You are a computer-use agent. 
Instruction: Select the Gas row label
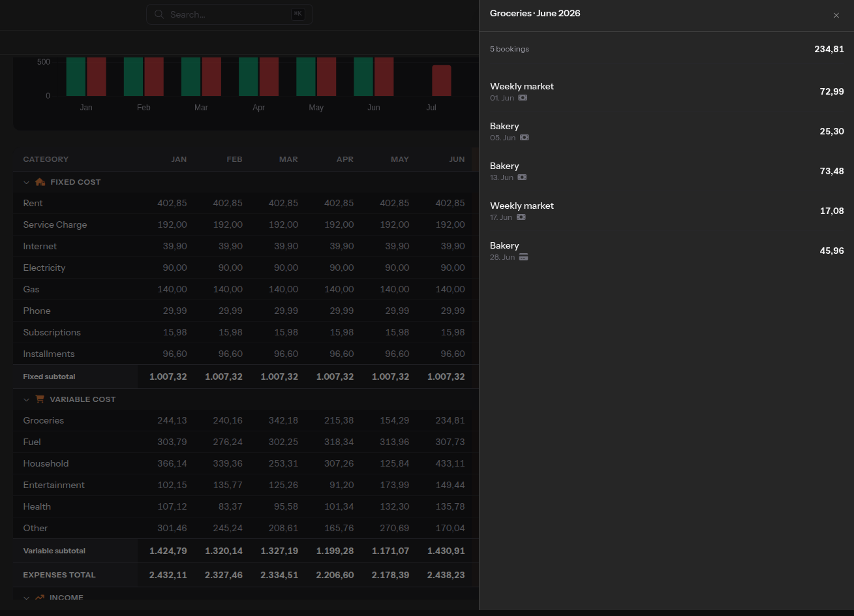click(x=31, y=289)
